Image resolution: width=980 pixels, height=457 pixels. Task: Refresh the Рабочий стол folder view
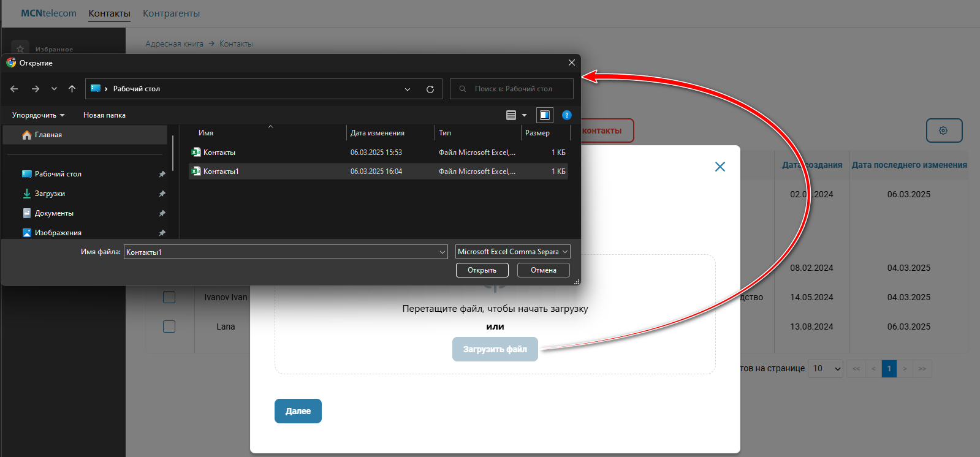(430, 89)
